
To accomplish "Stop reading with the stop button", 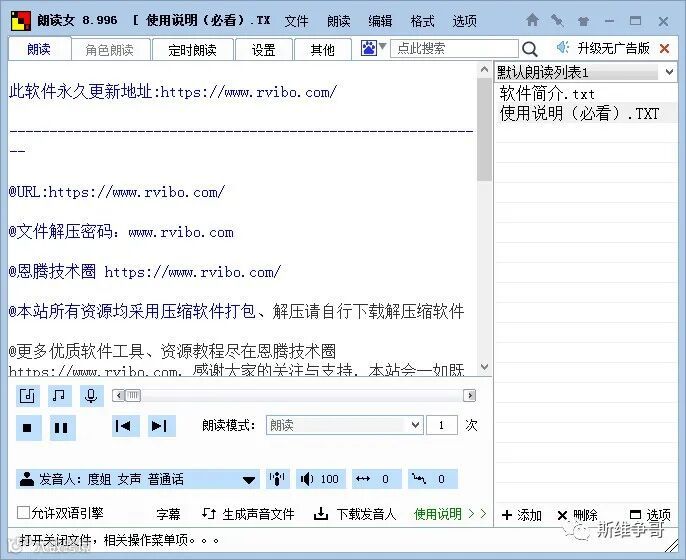I will tap(28, 427).
